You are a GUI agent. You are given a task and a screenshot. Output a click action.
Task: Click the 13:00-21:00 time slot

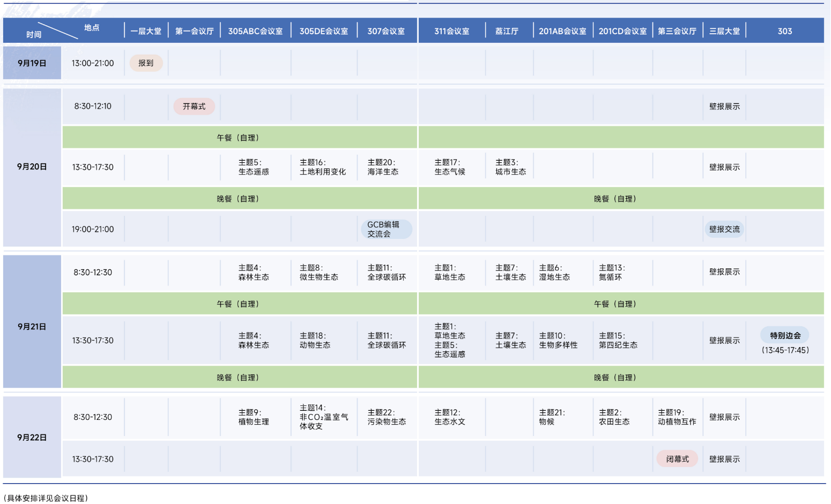93,63
